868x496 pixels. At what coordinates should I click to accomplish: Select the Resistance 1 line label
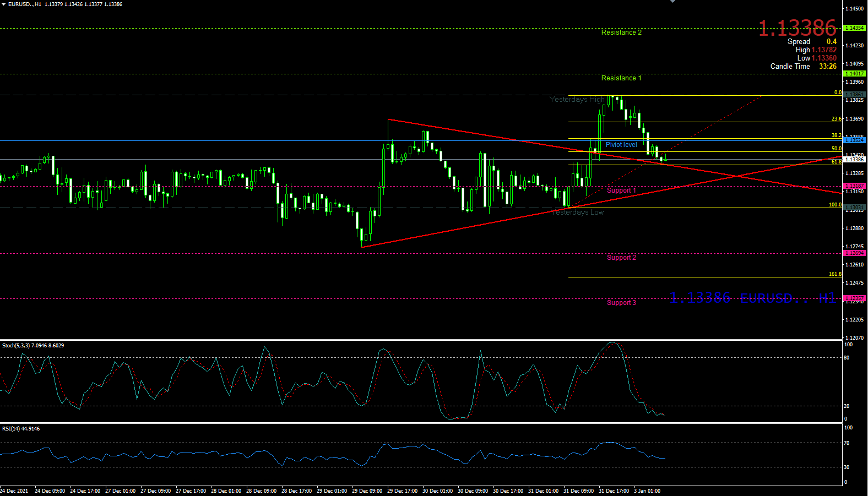(621, 78)
